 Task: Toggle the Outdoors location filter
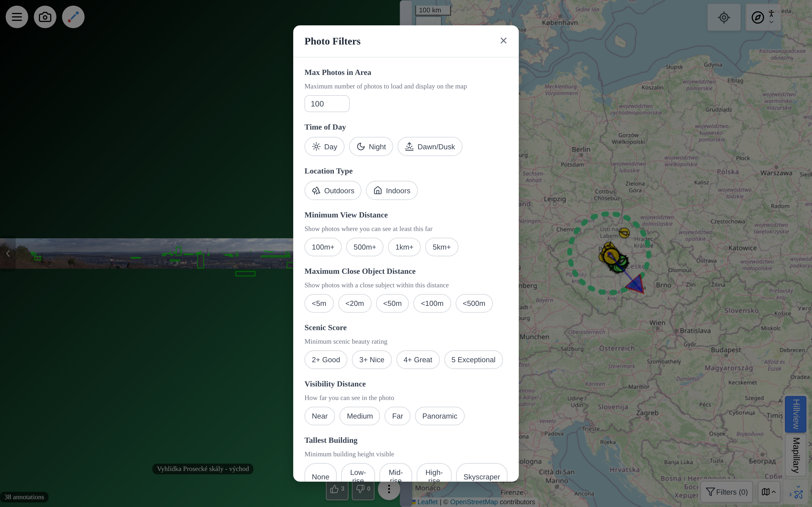(333, 190)
